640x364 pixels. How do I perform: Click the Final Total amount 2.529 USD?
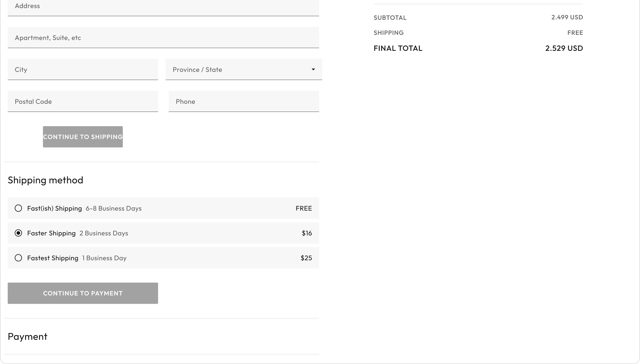pyautogui.click(x=564, y=48)
